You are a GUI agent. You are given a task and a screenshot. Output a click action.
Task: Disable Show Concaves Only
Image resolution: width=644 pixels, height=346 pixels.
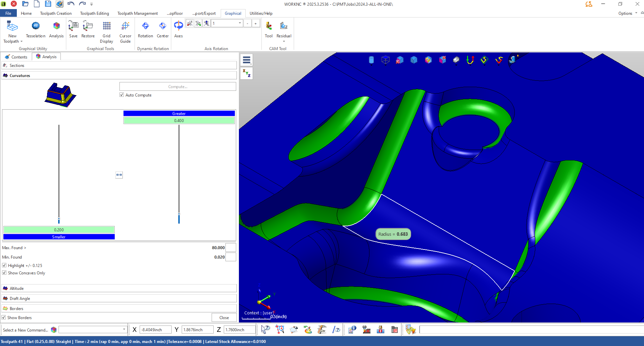4,273
